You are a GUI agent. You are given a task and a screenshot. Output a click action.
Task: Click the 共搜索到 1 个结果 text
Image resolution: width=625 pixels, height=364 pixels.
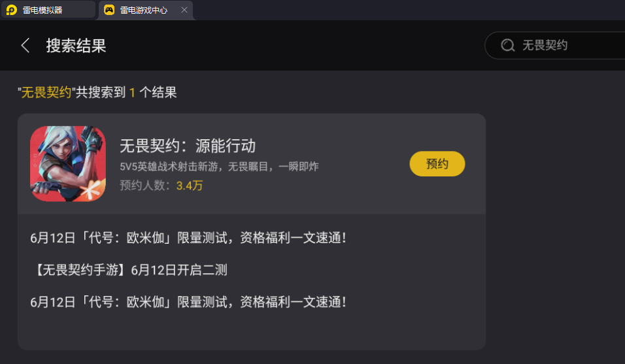(126, 93)
